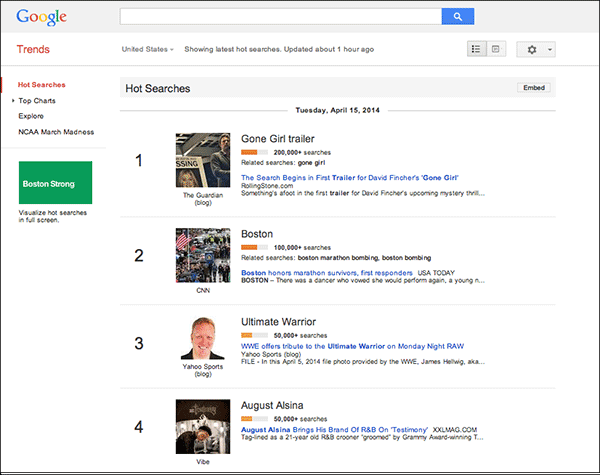The height and width of the screenshot is (475, 600).
Task: Click 'RollingStone.com' source text
Action: tap(267, 186)
